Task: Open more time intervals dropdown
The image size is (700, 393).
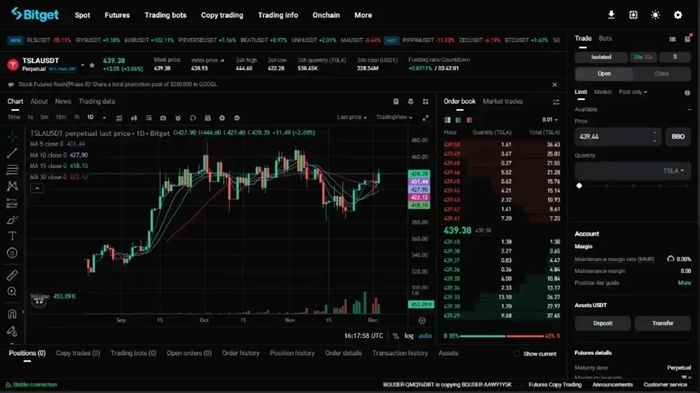Action: (104, 118)
